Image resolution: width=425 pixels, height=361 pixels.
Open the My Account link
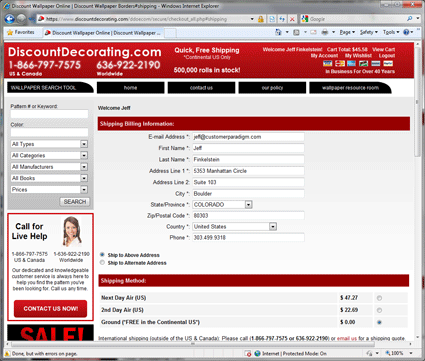pyautogui.click(x=324, y=56)
